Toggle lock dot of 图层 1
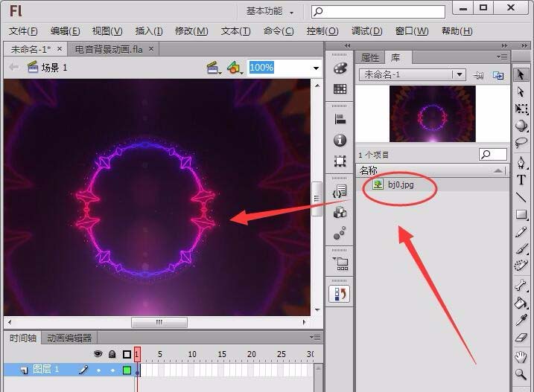This screenshot has width=534, height=392. (x=112, y=370)
